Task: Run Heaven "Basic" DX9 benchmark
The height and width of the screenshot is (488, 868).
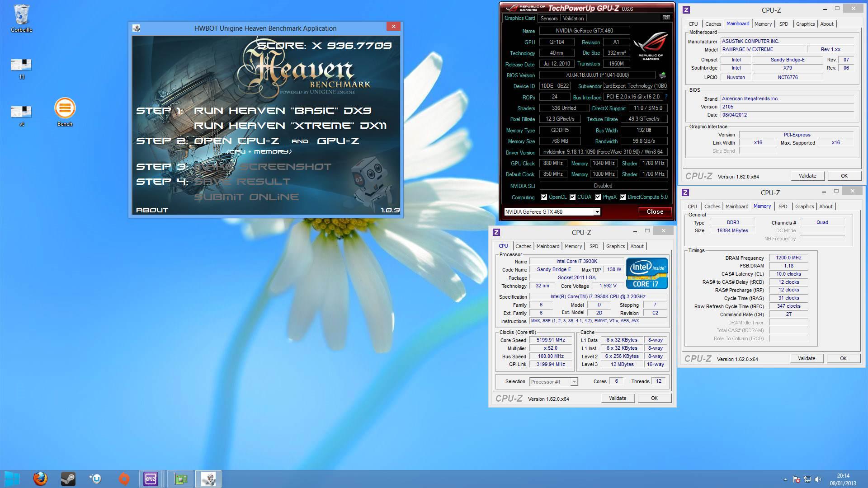Action: (283, 111)
